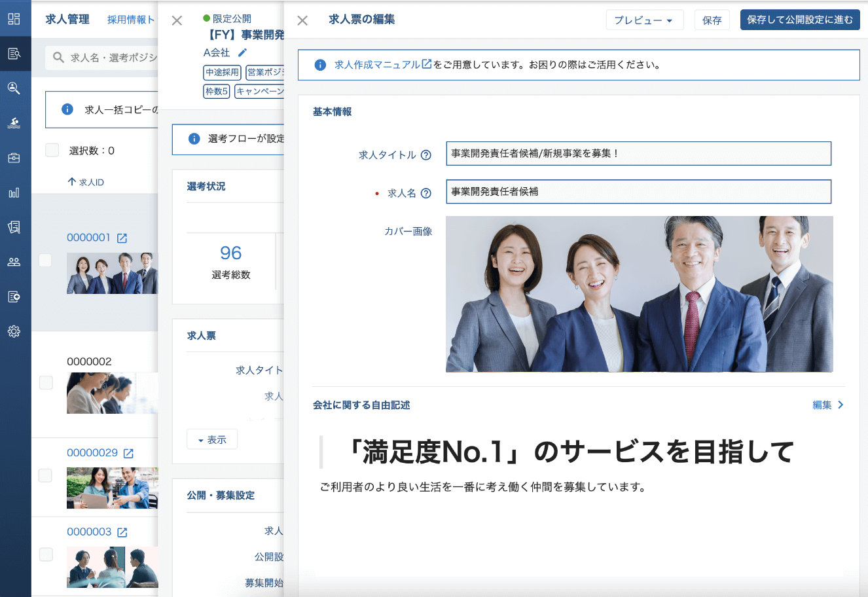Click the 保存 button
This screenshot has height=597, width=868.
[712, 20]
